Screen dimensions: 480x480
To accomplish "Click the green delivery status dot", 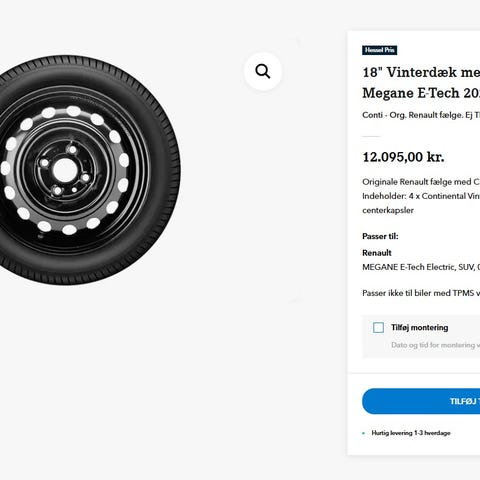I will click(364, 433).
